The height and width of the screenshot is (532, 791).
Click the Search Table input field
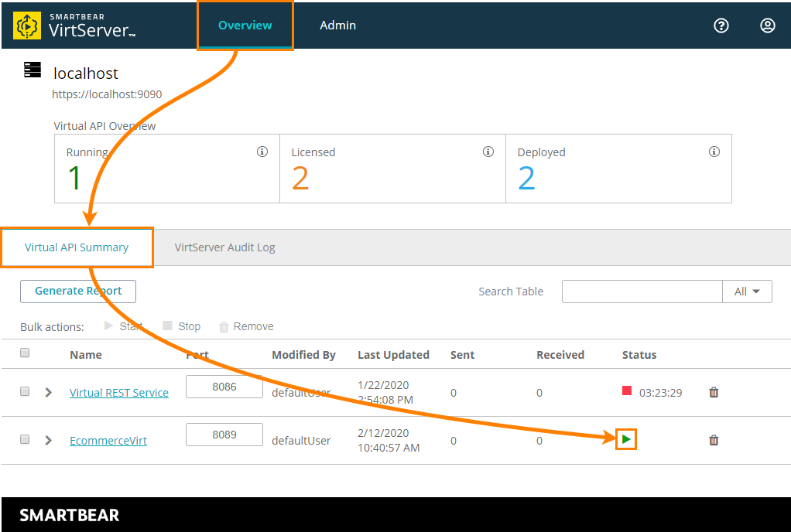642,292
